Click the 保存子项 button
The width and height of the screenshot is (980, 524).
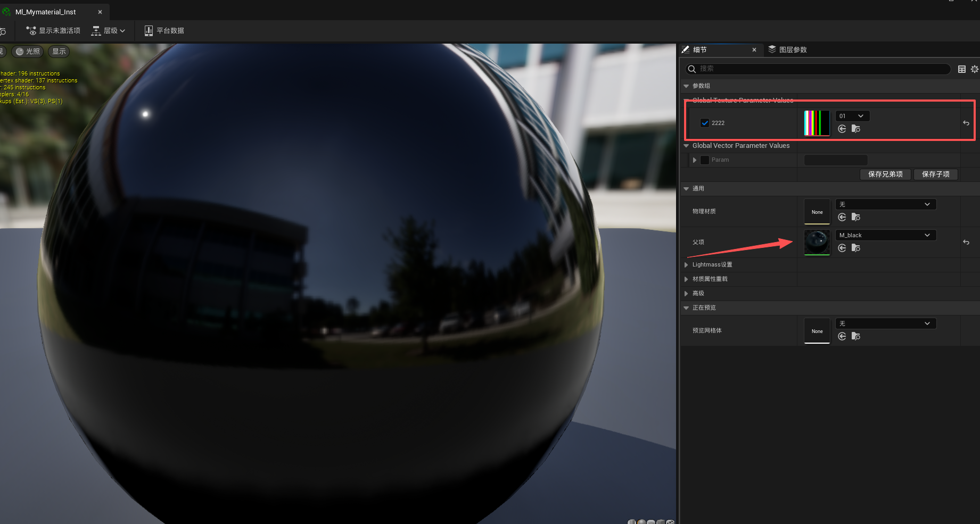point(936,174)
